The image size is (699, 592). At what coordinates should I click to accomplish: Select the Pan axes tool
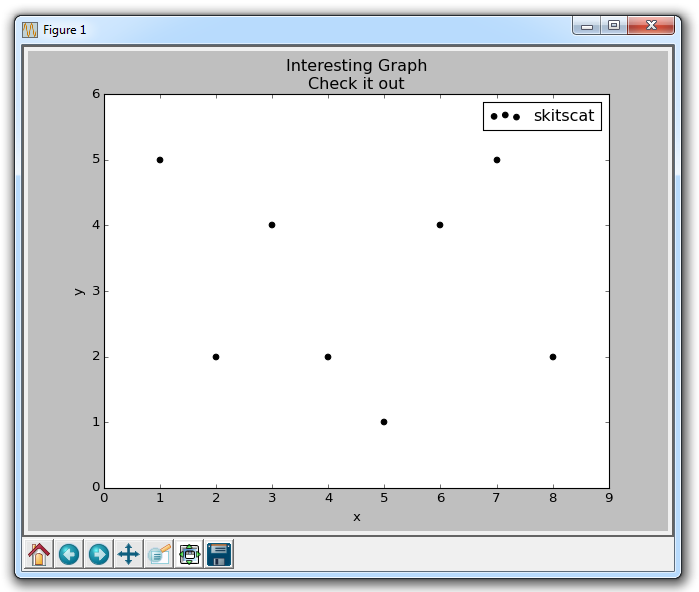129,554
